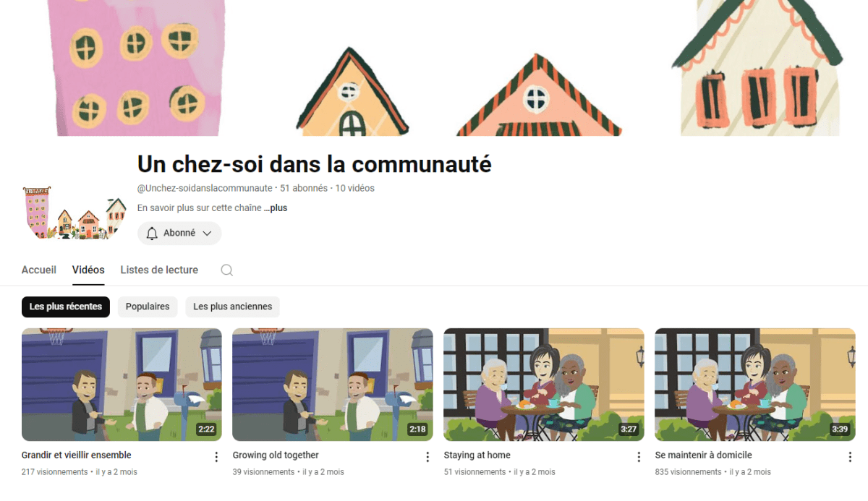The width and height of the screenshot is (868, 501).
Task: Click the bell icon in Abonné button
Action: [152, 234]
